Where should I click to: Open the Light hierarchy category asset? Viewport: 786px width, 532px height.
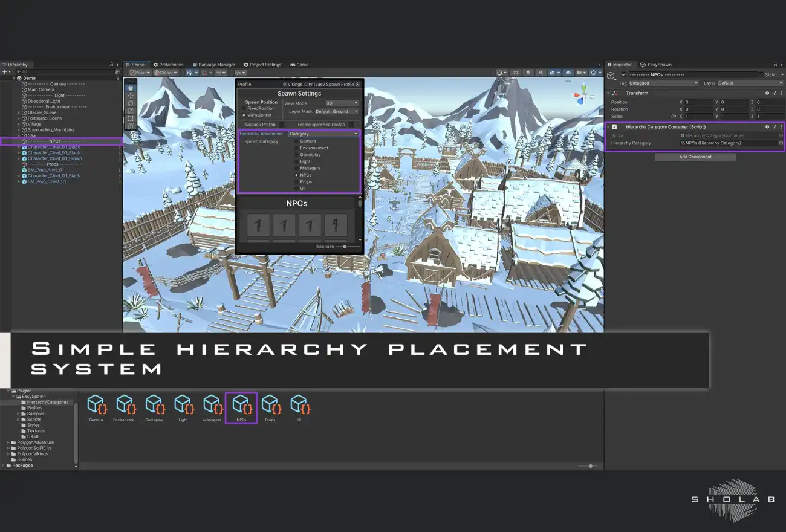(183, 408)
